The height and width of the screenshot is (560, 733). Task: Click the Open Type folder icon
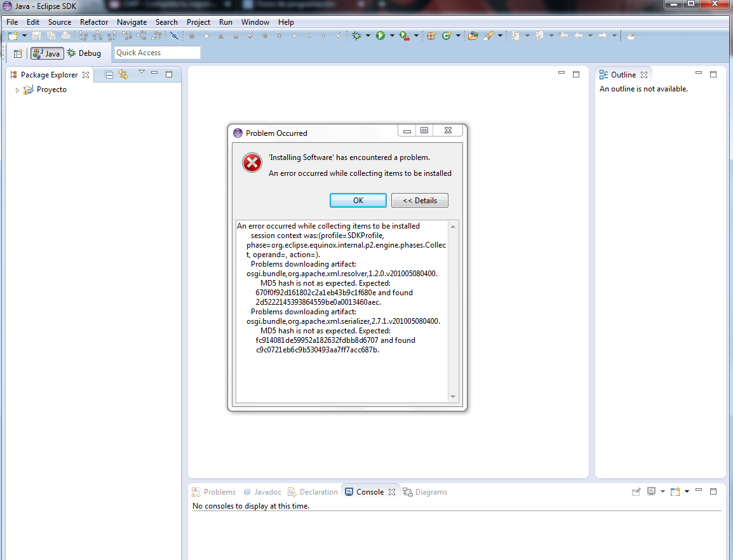(473, 36)
